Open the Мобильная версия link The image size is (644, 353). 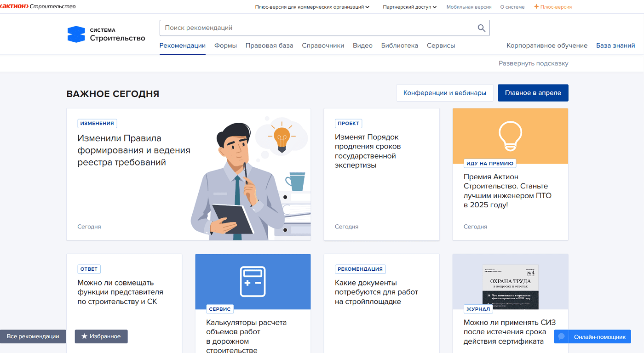point(469,7)
